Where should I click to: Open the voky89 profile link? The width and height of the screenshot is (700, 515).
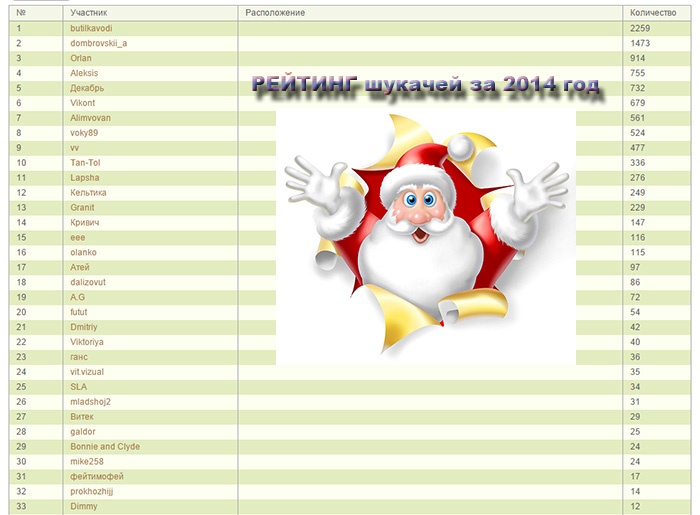click(84, 133)
